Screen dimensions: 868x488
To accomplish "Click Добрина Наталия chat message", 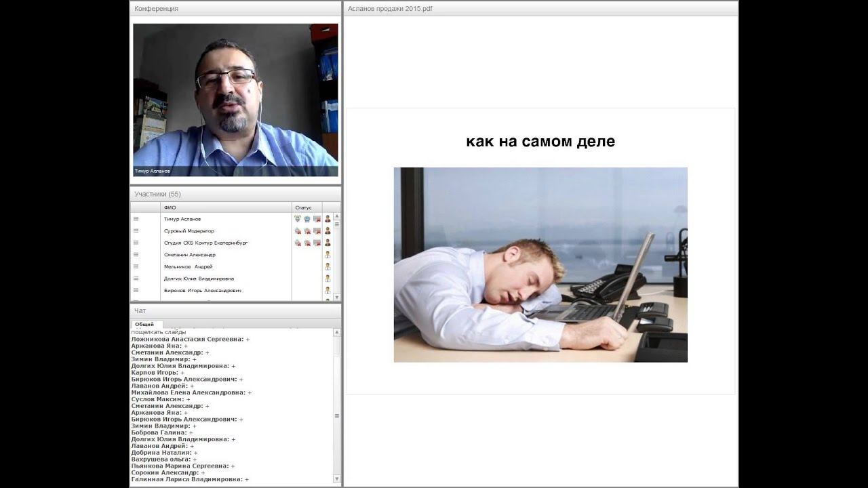I will tap(164, 453).
